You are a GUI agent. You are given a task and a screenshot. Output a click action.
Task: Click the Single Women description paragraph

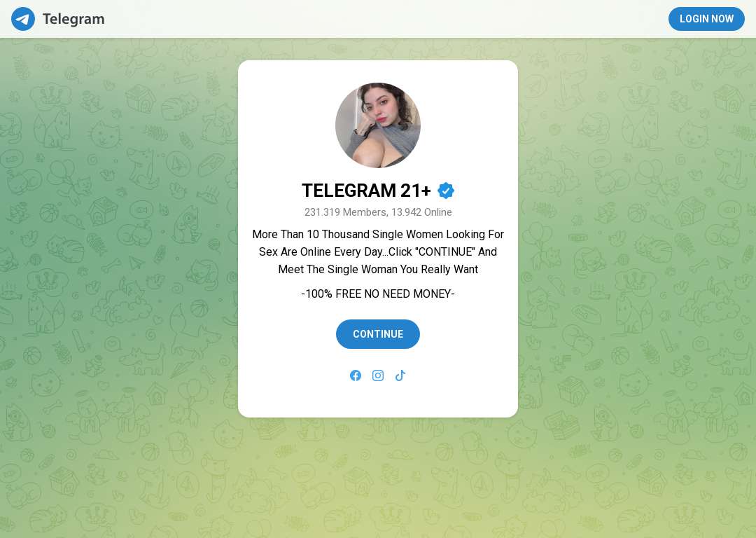(378, 252)
